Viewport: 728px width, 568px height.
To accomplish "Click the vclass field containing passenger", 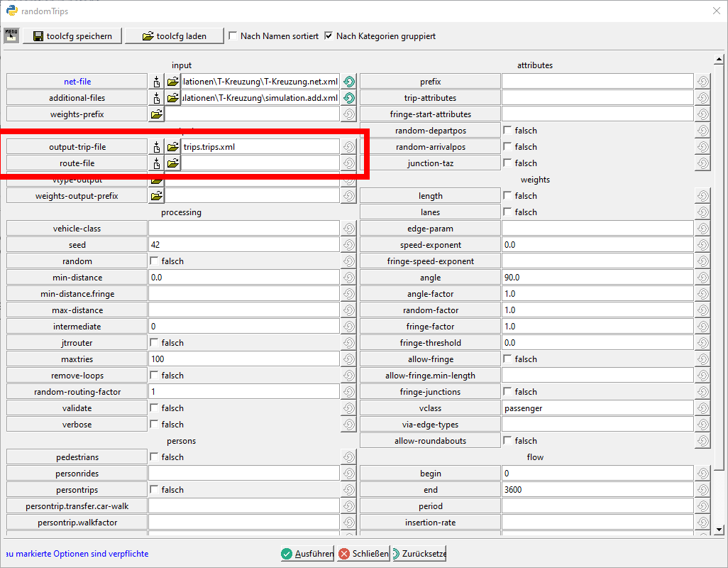I will coord(597,408).
